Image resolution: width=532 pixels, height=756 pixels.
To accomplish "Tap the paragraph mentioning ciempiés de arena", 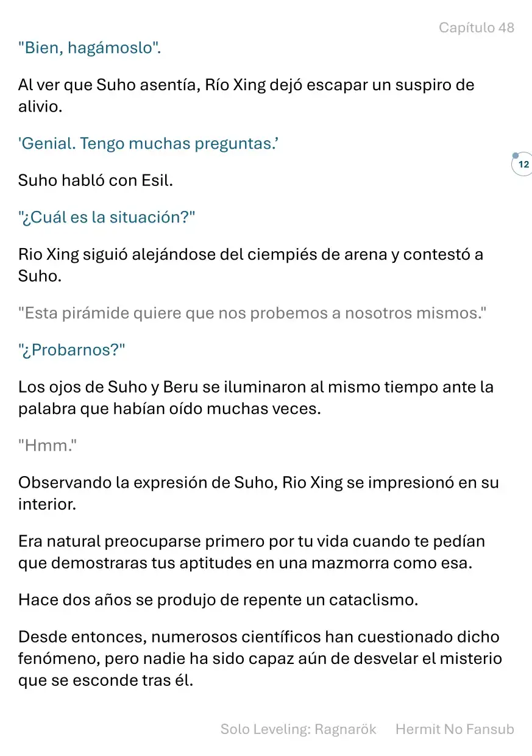I will pos(250,265).
